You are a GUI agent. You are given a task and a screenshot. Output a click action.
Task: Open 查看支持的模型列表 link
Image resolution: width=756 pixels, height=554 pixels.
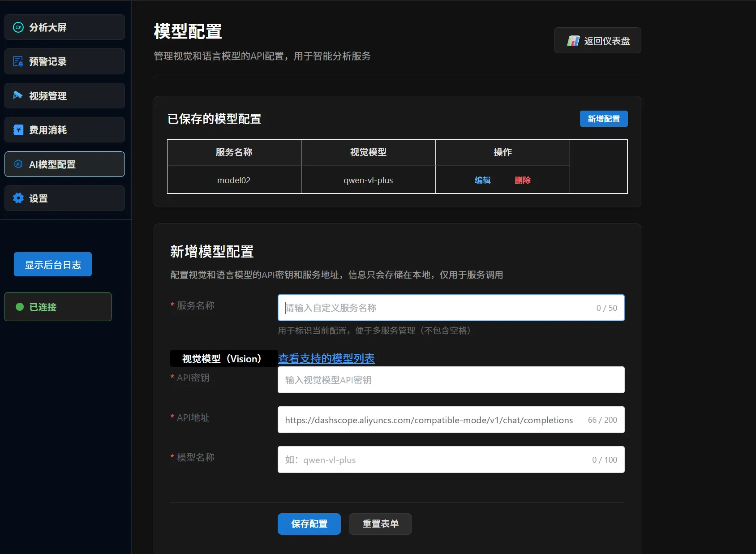[x=326, y=358]
